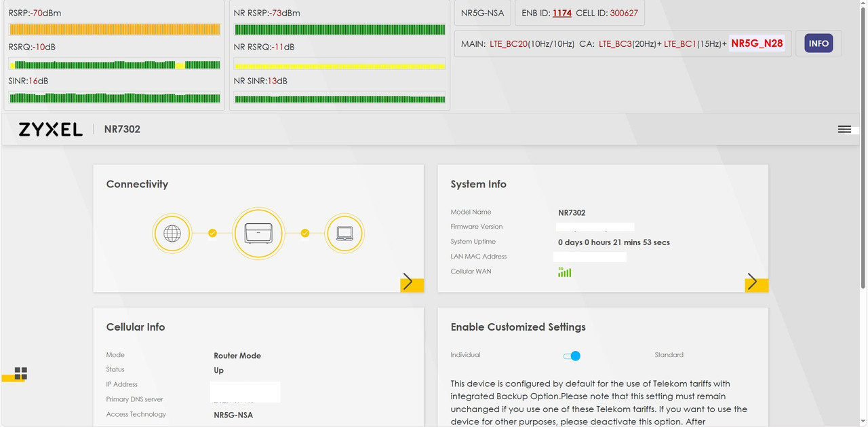
Task: Click the laptop client icon in Connectivity
Action: (x=344, y=234)
